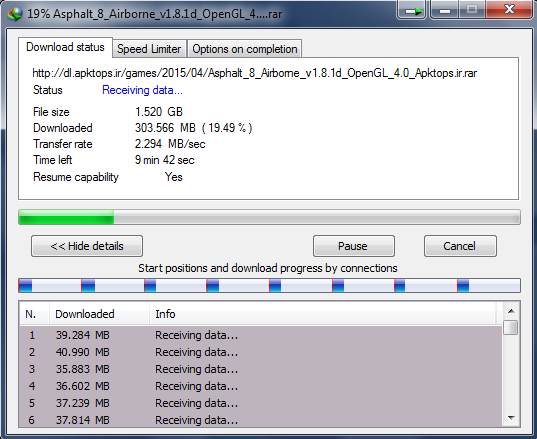
Task: Click the IDM globe icon in title bar
Action: pos(14,14)
